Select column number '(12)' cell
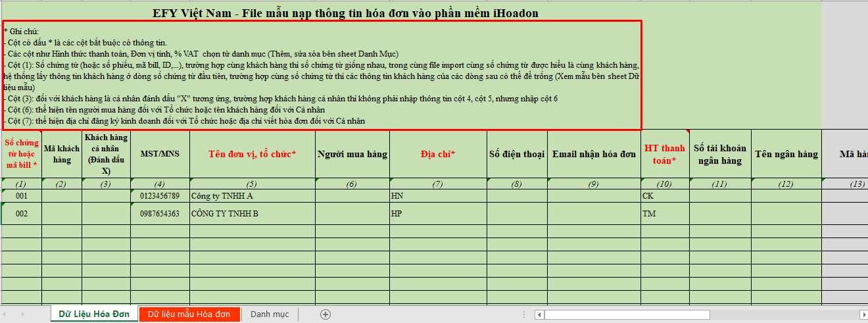The image size is (868, 323). [786, 184]
